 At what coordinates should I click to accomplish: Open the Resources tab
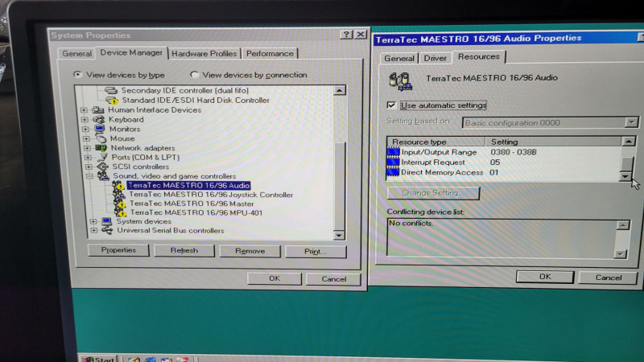[x=478, y=56]
